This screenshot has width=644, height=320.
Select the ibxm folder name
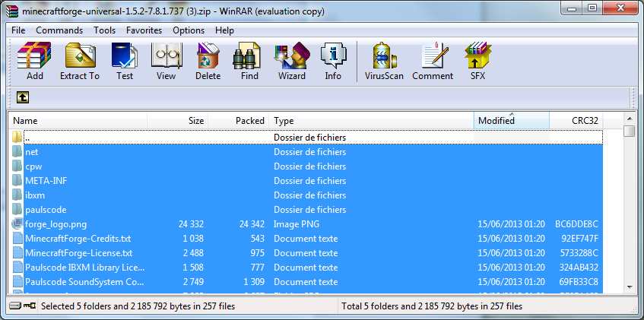[35, 195]
